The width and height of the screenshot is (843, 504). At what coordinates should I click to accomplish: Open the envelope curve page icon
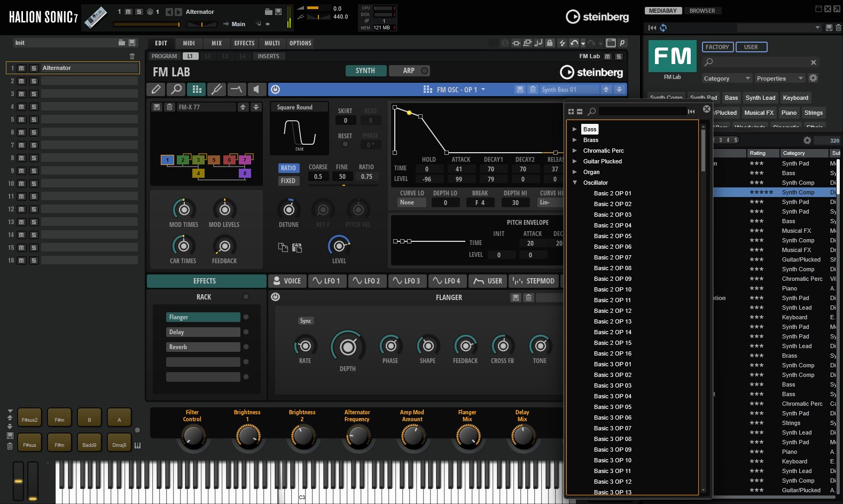tap(237, 89)
